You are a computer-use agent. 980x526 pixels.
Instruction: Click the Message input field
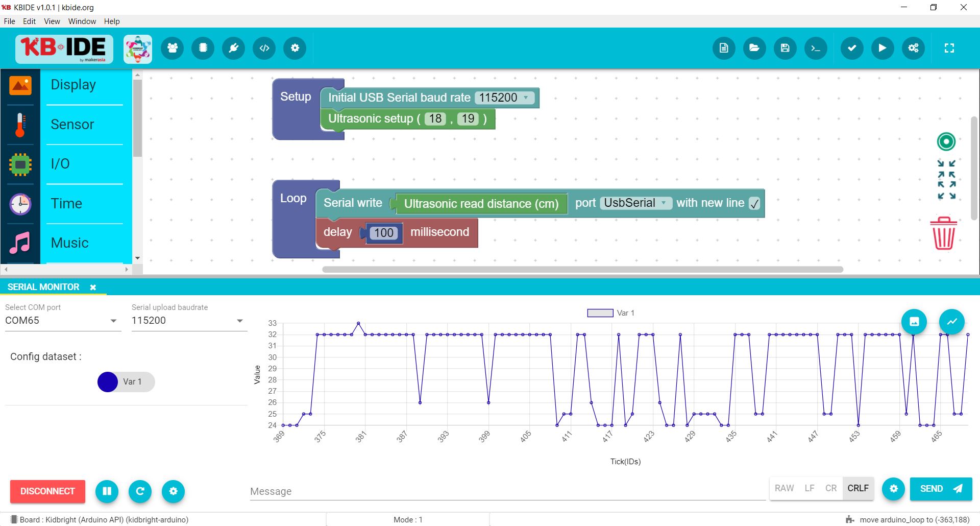click(507, 491)
